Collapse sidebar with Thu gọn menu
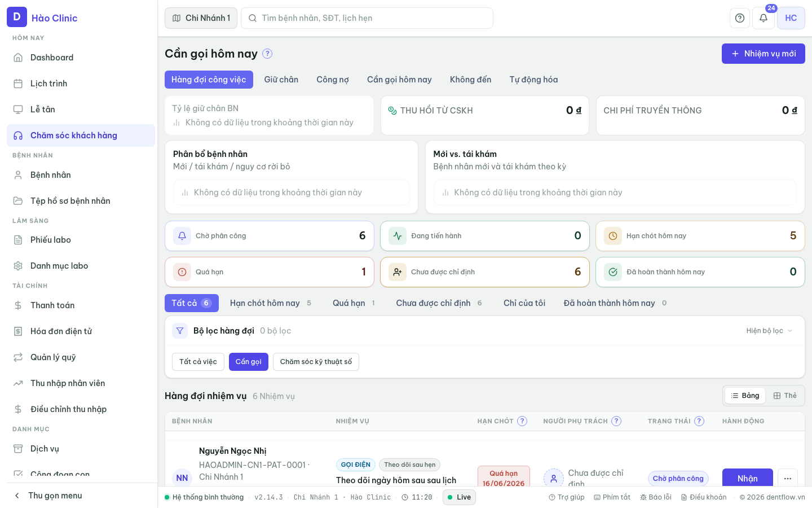The height and width of the screenshot is (508, 812). coord(82,496)
